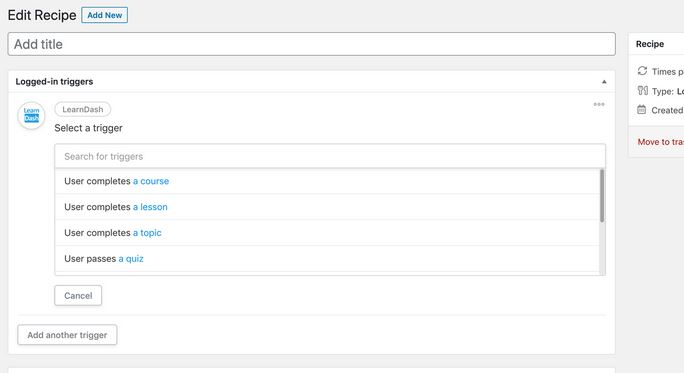Viewport: 684px width, 373px height.
Task: Click the Times per user refresh icon
Action: pos(642,71)
